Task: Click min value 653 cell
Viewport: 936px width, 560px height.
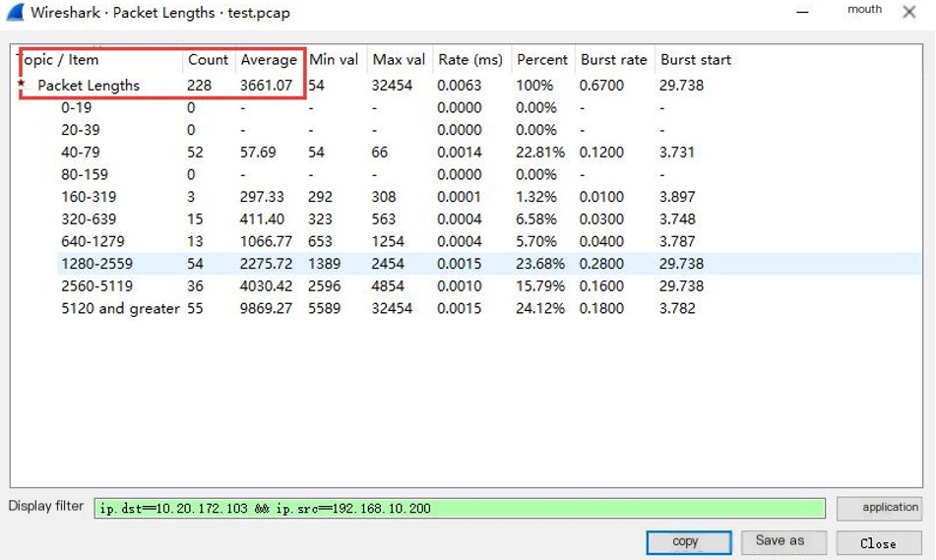Action: [320, 241]
